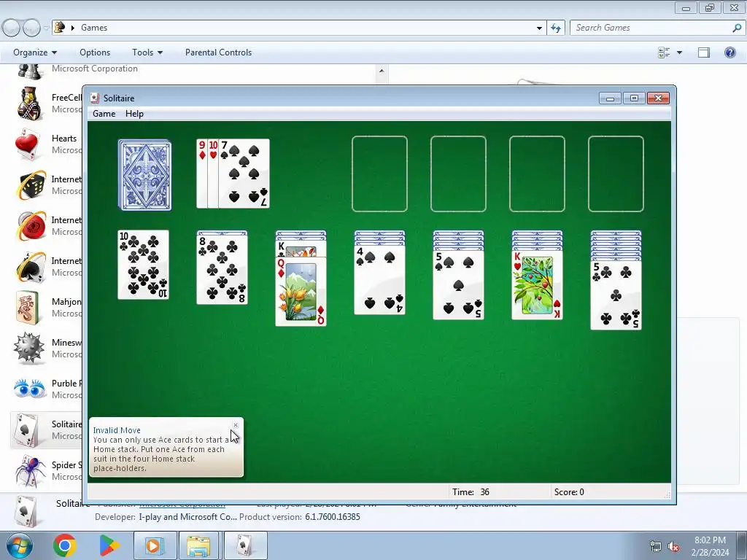The width and height of the screenshot is (747, 560).
Task: Select the Hearts game icon
Action: 27,144
